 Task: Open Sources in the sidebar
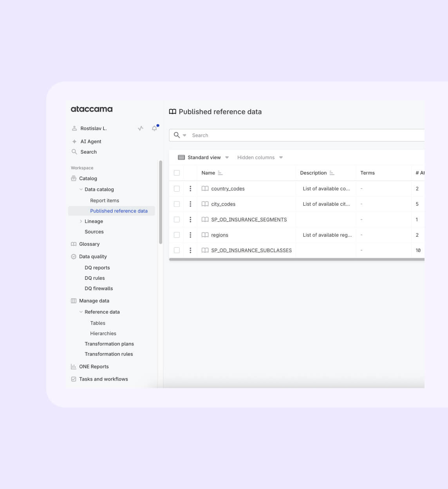coord(94,232)
